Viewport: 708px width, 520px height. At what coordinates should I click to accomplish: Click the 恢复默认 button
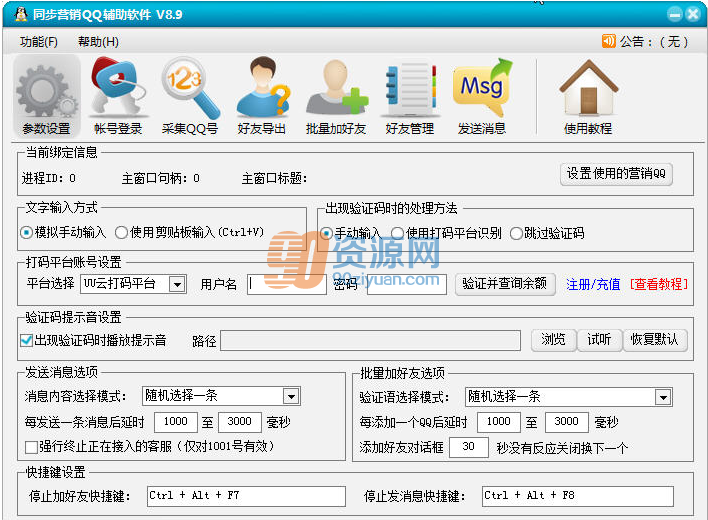655,339
